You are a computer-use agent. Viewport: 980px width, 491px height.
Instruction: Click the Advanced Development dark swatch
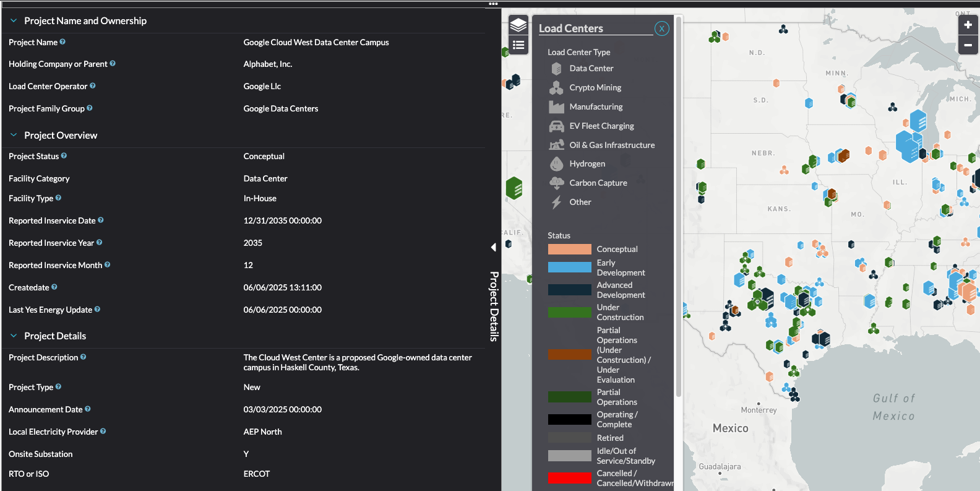click(570, 290)
